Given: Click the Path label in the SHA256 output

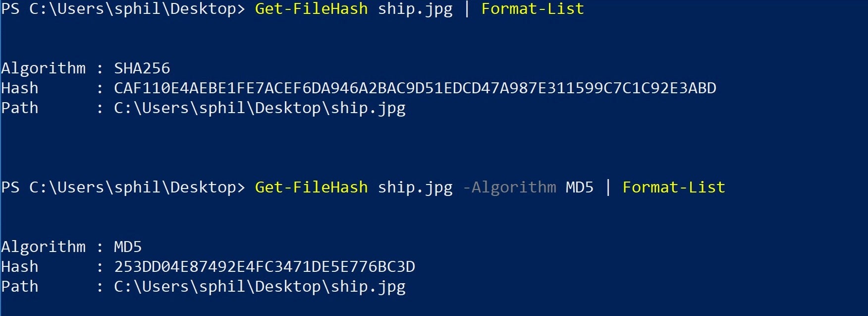Looking at the screenshot, I should click(20, 108).
